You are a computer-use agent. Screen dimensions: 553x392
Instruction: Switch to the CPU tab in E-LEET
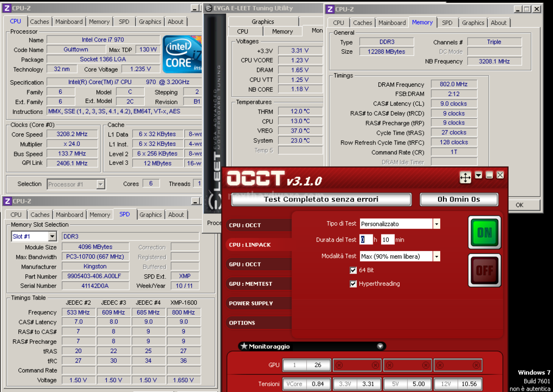243,32
